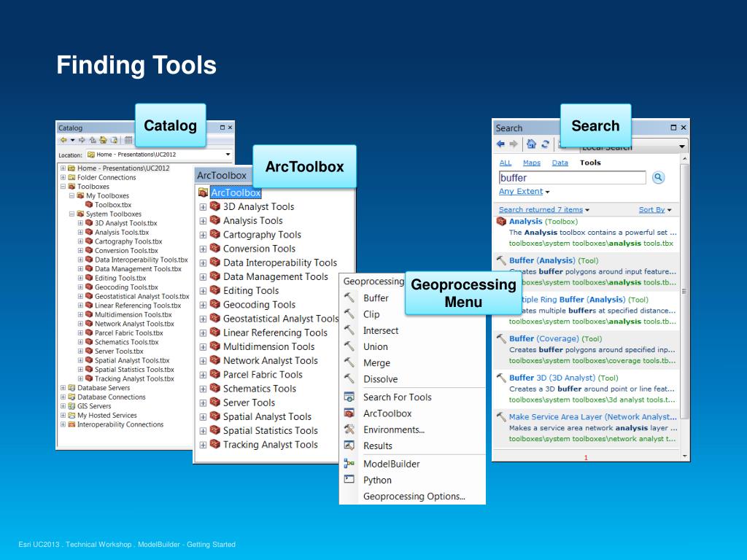Choose Search For Tools menu entry

(x=398, y=397)
